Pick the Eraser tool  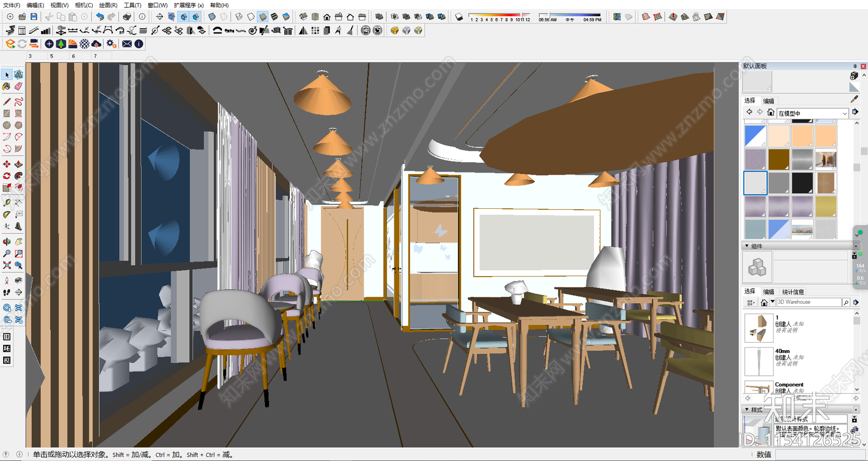coord(18,87)
